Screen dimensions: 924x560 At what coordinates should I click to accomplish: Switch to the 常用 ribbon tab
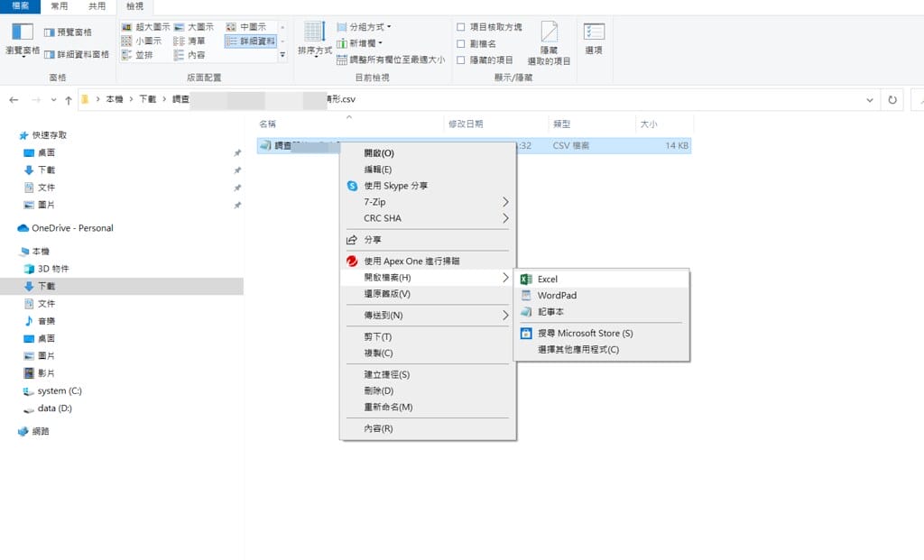pos(59,6)
